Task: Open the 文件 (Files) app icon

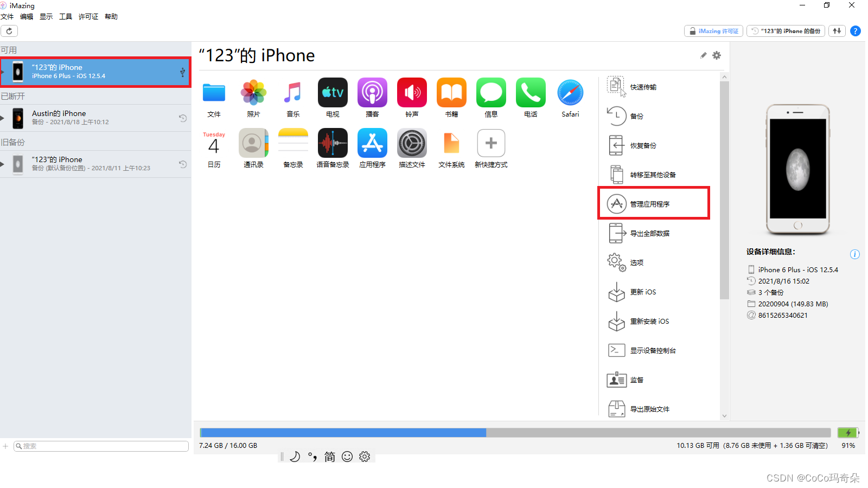Action: click(x=214, y=93)
